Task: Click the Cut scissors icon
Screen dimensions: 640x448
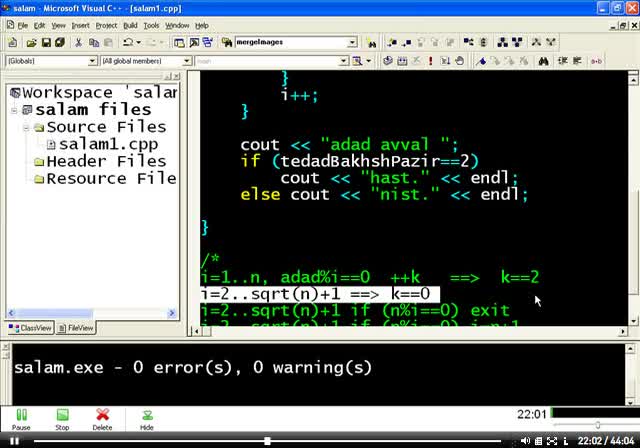Action: pos(78,42)
